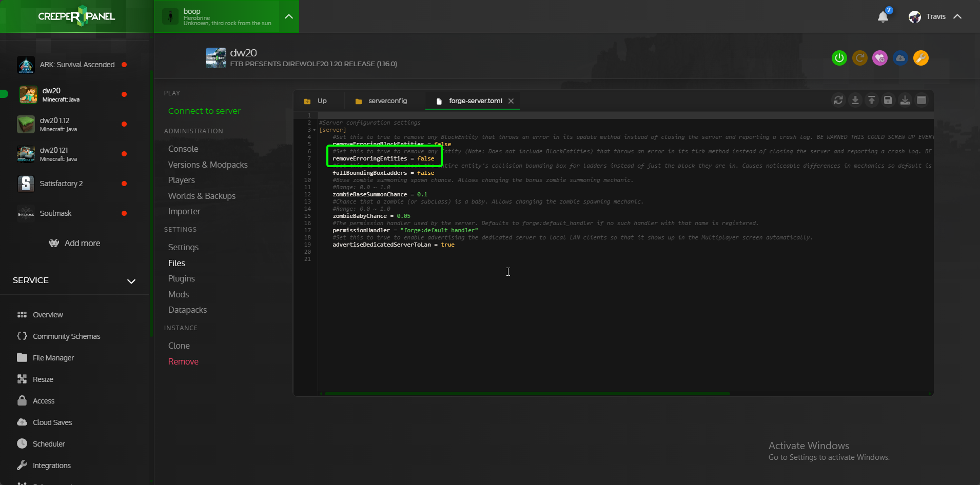The image size is (980, 485).
Task: Open Worlds & Backups
Action: click(x=202, y=196)
